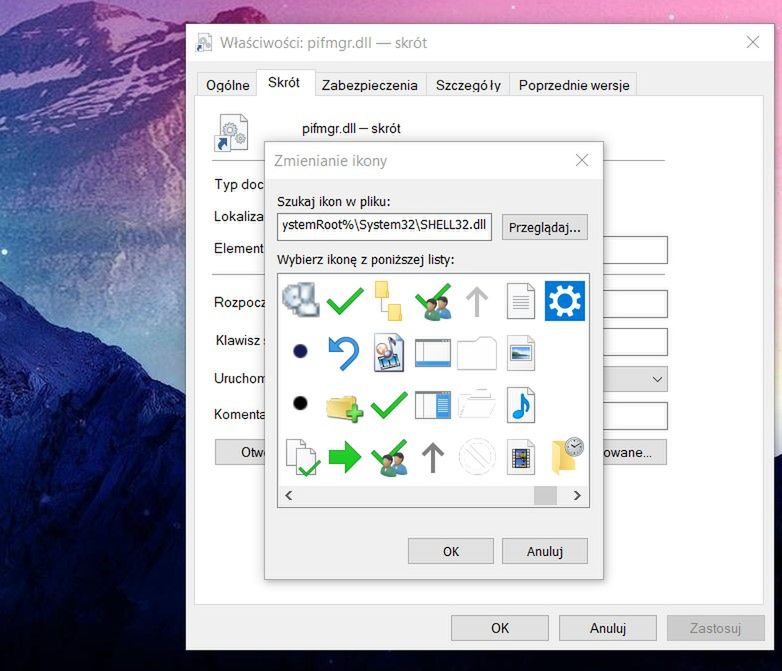The height and width of the screenshot is (671, 782).
Task: Click the shortcut file icon in Properties
Action: pyautogui.click(x=231, y=133)
